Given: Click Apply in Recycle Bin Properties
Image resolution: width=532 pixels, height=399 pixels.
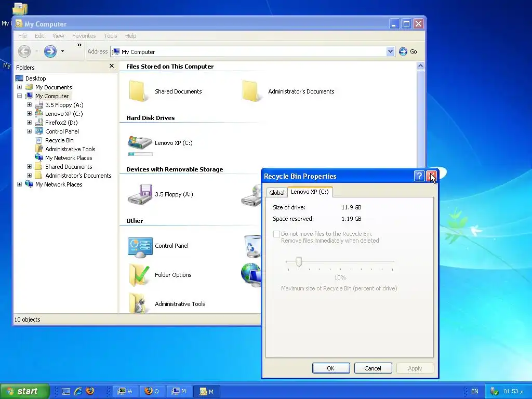Looking at the screenshot, I should click(x=415, y=368).
